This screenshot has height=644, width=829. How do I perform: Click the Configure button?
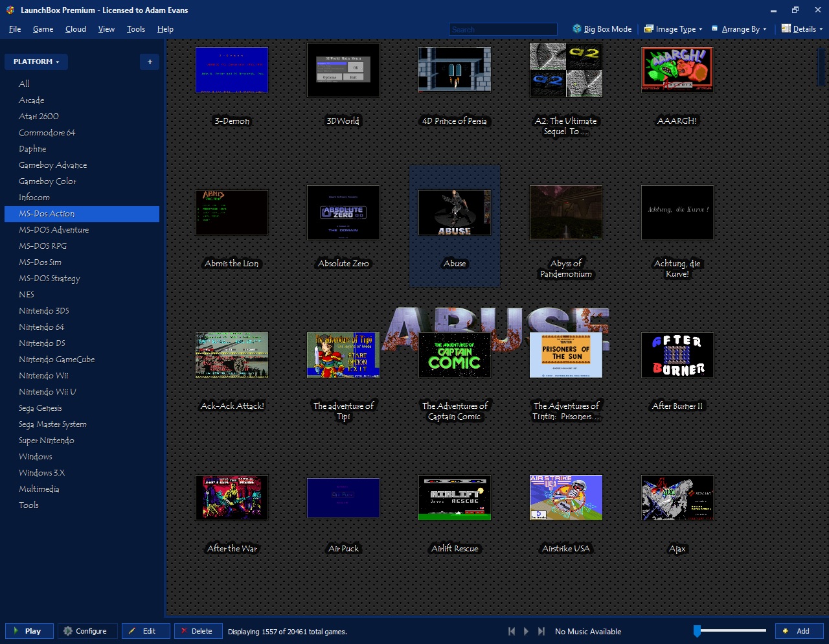click(87, 631)
